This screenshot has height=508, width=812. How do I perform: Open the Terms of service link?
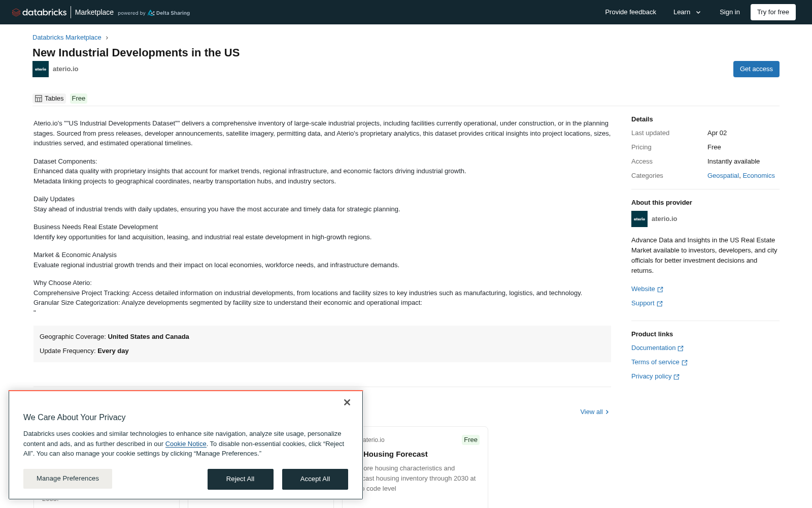pos(655,362)
